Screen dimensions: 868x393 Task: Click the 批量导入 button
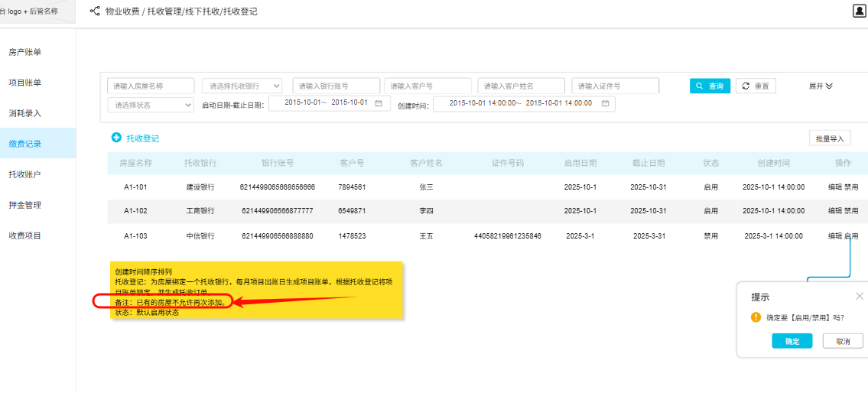tap(830, 138)
